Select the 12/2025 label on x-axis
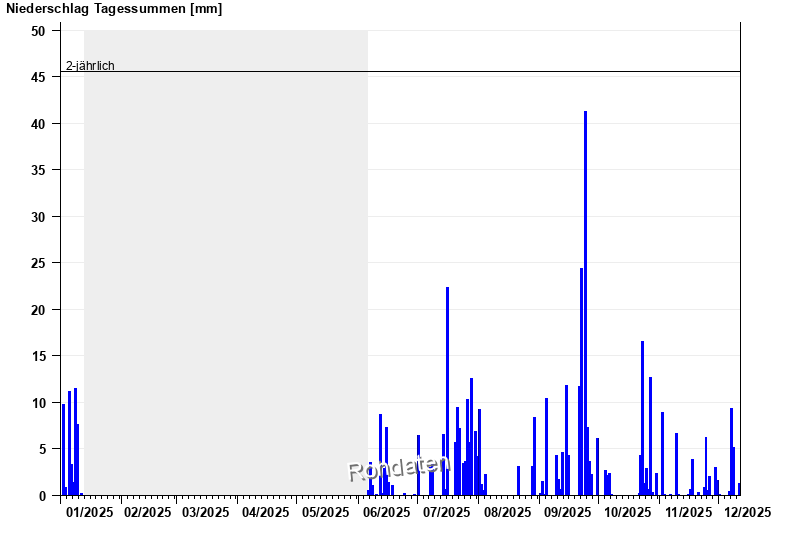The image size is (800, 550). click(x=747, y=513)
